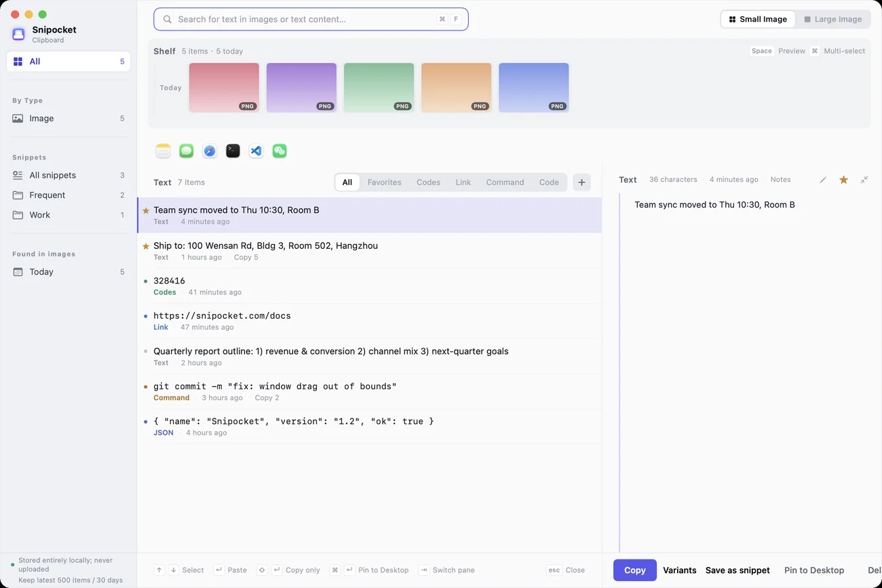Filter by the VS Code app icon

(x=256, y=151)
